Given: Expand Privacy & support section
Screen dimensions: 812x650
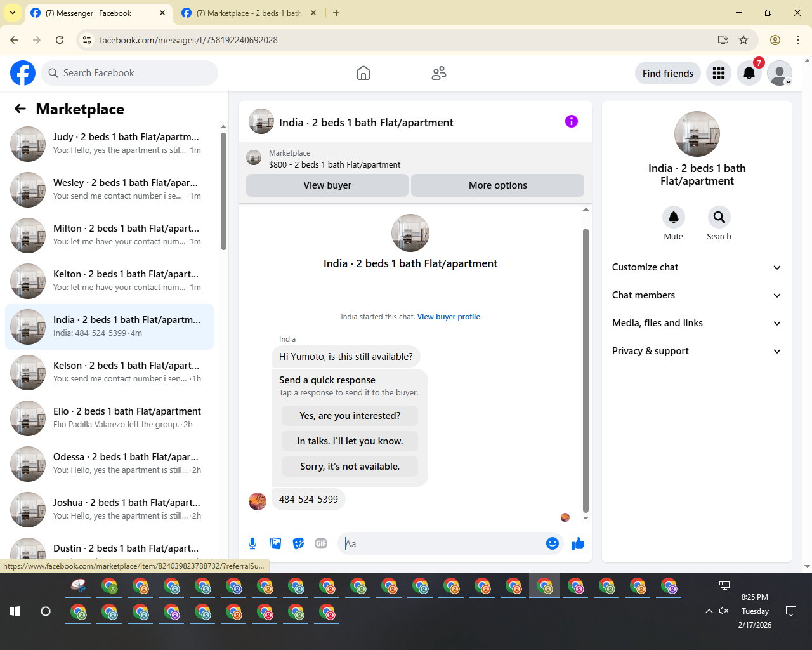Looking at the screenshot, I should [697, 351].
